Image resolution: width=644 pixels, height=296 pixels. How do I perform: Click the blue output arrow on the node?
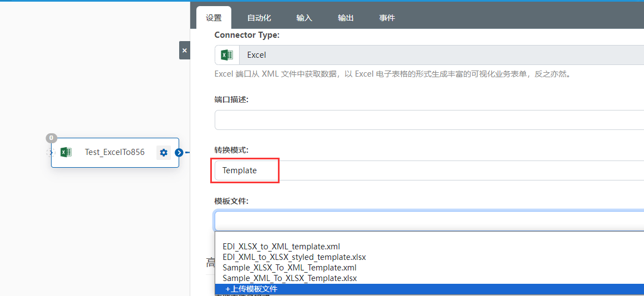(179, 153)
